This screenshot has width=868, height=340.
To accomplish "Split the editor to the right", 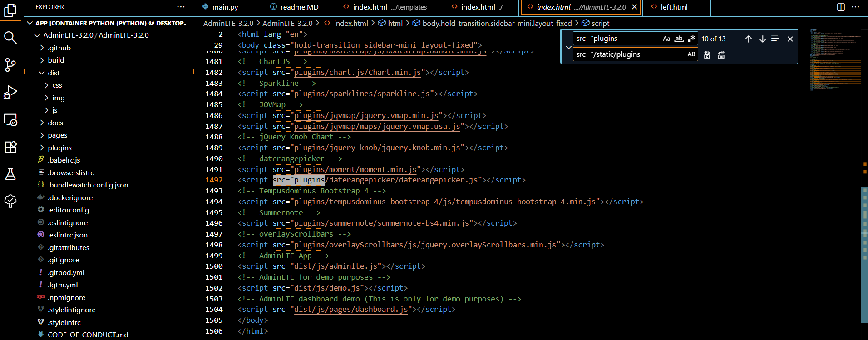I will point(841,7).
